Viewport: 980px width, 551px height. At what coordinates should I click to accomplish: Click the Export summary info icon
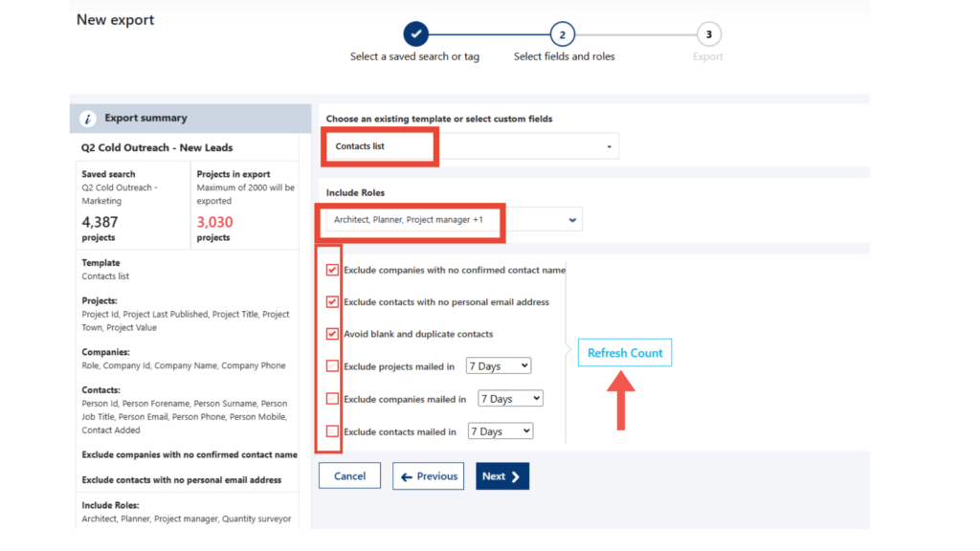point(88,119)
